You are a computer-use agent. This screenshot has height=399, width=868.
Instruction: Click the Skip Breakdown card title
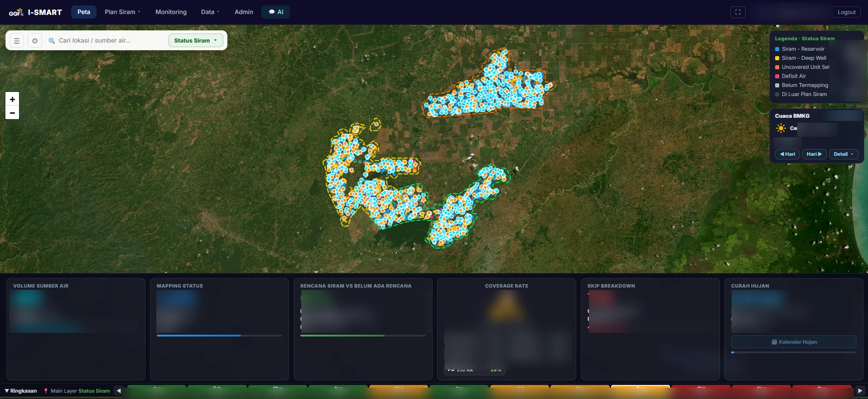611,286
